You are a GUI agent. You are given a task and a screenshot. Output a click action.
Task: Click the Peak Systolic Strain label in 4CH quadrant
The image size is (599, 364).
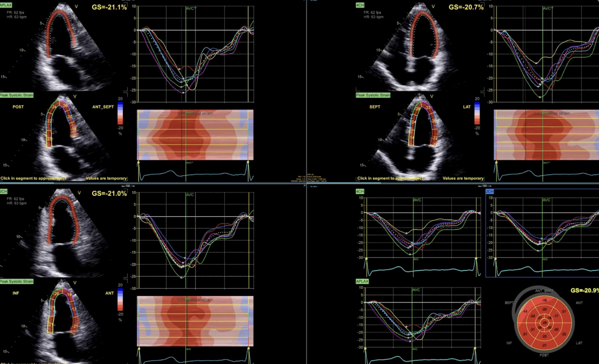pyautogui.click(x=373, y=95)
